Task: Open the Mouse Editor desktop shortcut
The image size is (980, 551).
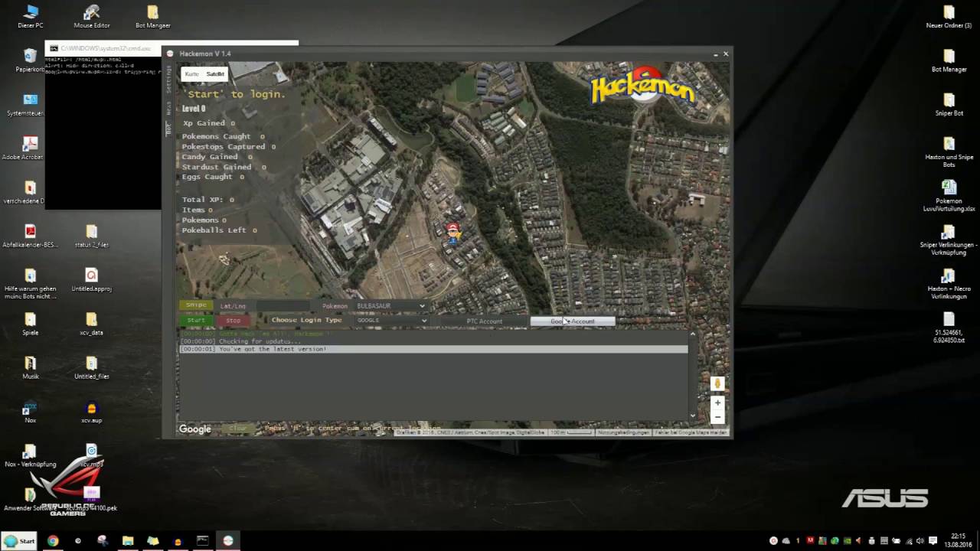Action: [92, 17]
